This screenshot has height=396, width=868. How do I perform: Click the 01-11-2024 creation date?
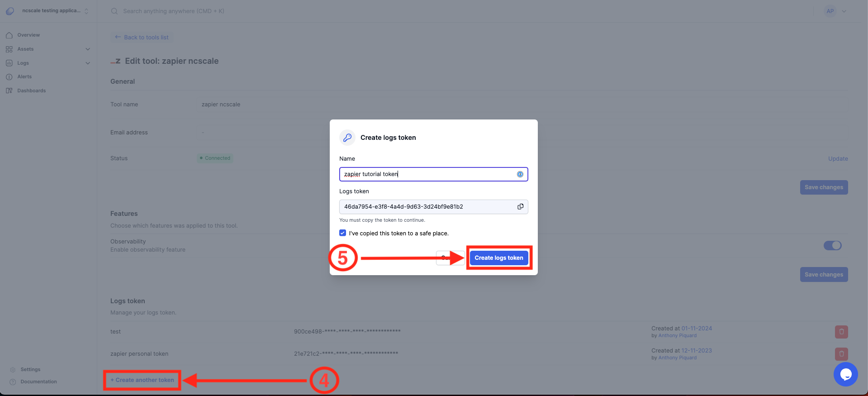697,329
